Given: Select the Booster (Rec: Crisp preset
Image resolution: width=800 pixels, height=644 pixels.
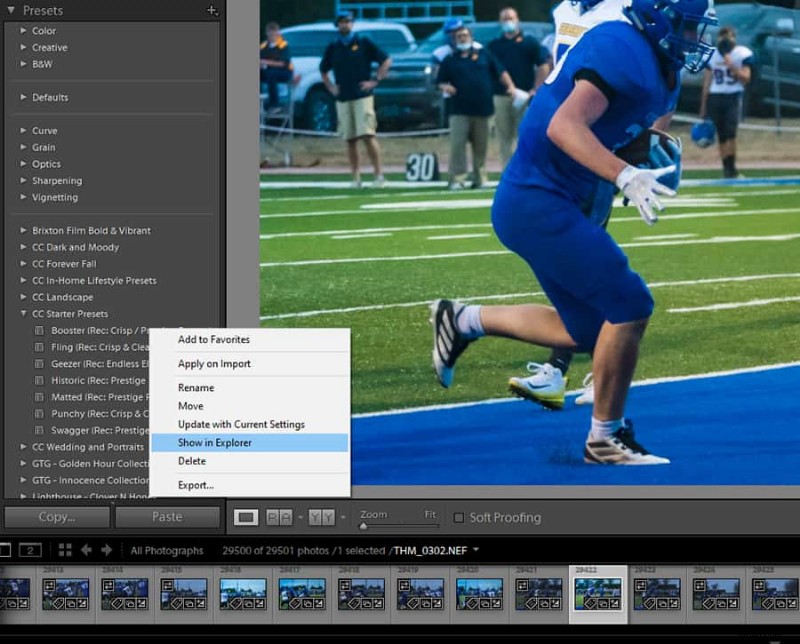Looking at the screenshot, I should pyautogui.click(x=100, y=331).
